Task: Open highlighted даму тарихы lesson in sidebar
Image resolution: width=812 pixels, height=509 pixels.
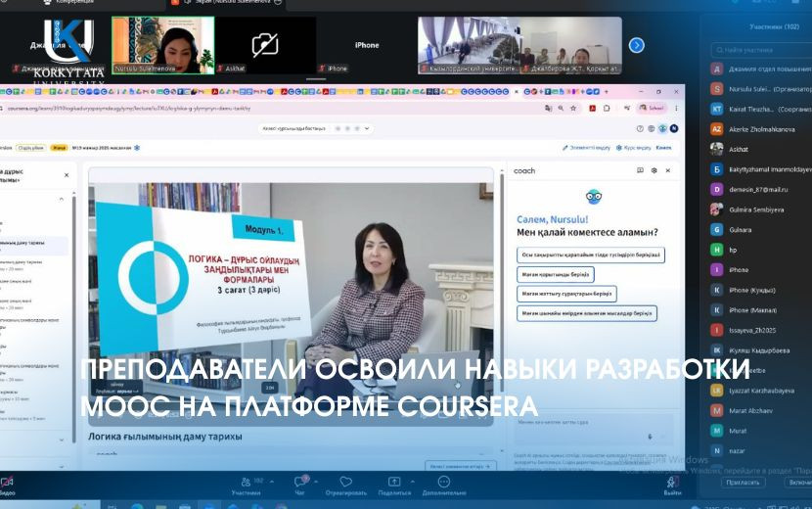Action: click(x=33, y=245)
